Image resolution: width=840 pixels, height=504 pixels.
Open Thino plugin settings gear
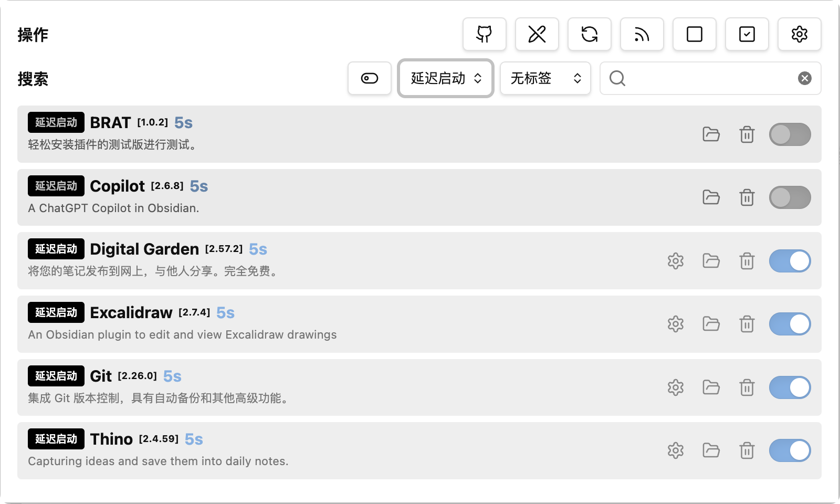(675, 450)
